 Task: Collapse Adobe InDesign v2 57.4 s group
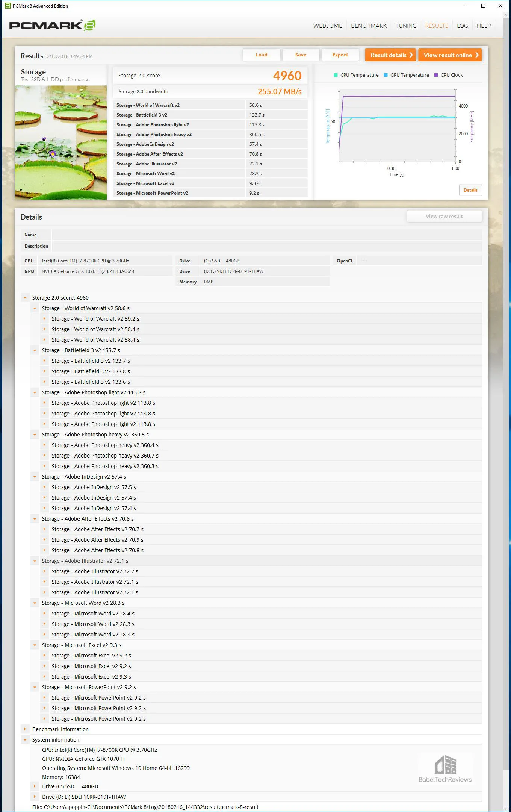click(x=35, y=477)
